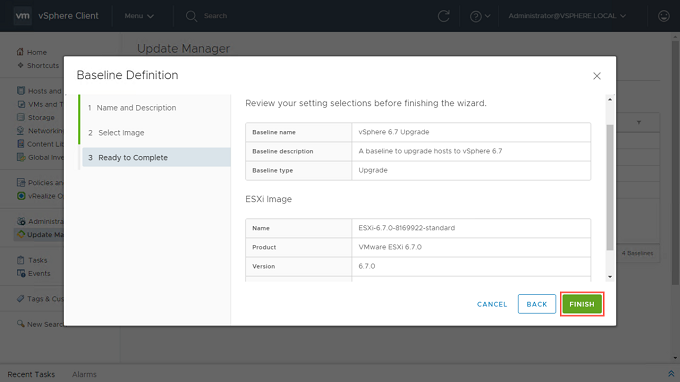Viewport: 680px width, 382px height.
Task: Open the Networking sidebar icon
Action: 21,131
